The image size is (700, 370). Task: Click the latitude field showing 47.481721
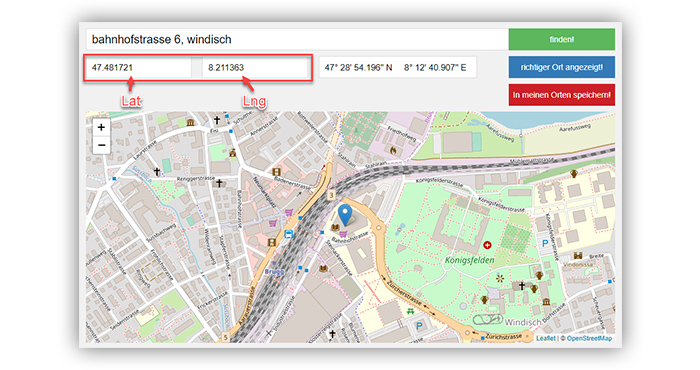click(x=138, y=67)
